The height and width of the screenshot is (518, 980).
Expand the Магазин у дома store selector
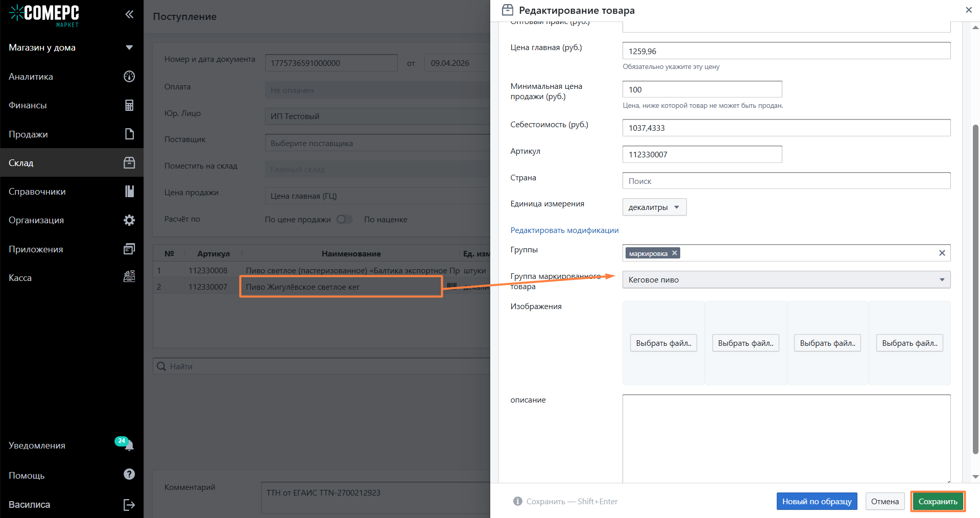coord(129,48)
